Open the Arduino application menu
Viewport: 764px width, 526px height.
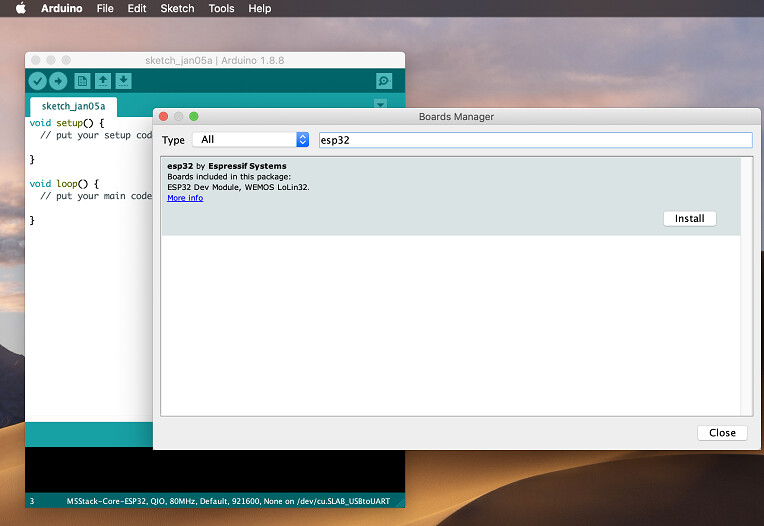[x=62, y=8]
